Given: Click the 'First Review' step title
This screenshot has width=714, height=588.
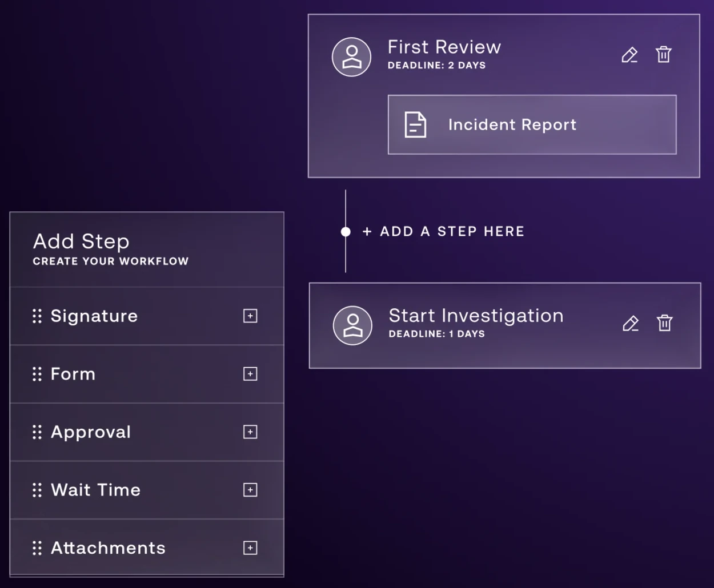Looking at the screenshot, I should (444, 47).
